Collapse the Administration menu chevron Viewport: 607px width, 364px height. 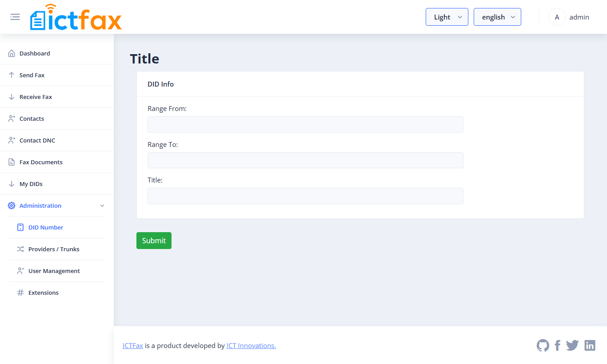(x=102, y=206)
